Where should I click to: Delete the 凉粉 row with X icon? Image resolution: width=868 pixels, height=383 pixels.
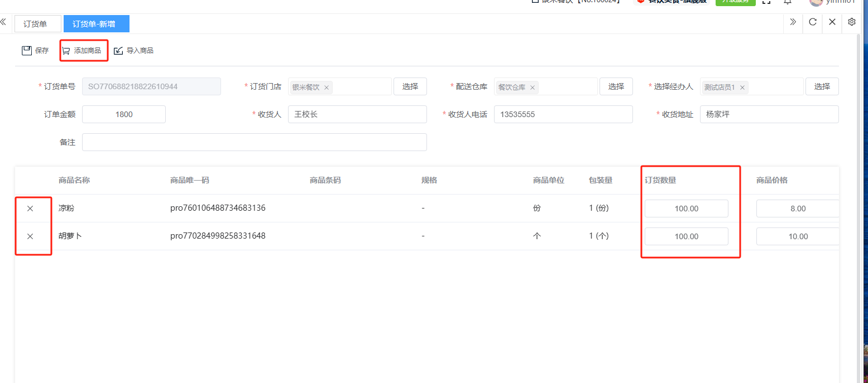(x=30, y=209)
